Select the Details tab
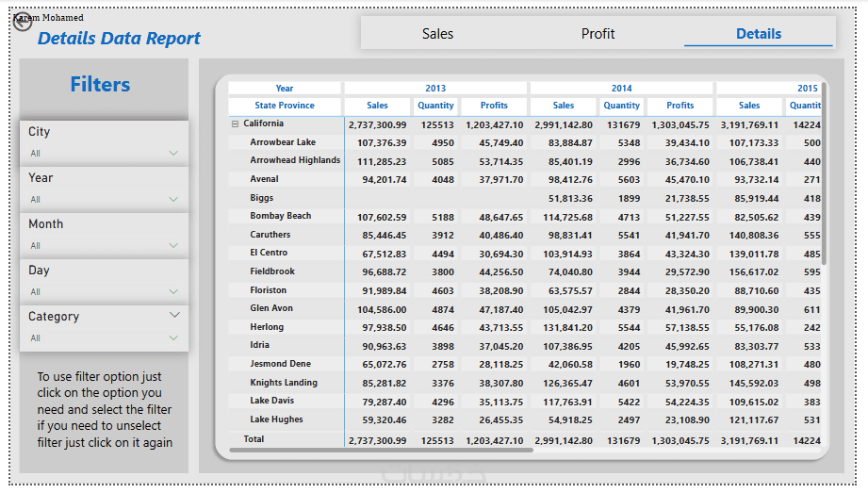Image resolution: width=868 pixels, height=493 pixels. (x=759, y=34)
